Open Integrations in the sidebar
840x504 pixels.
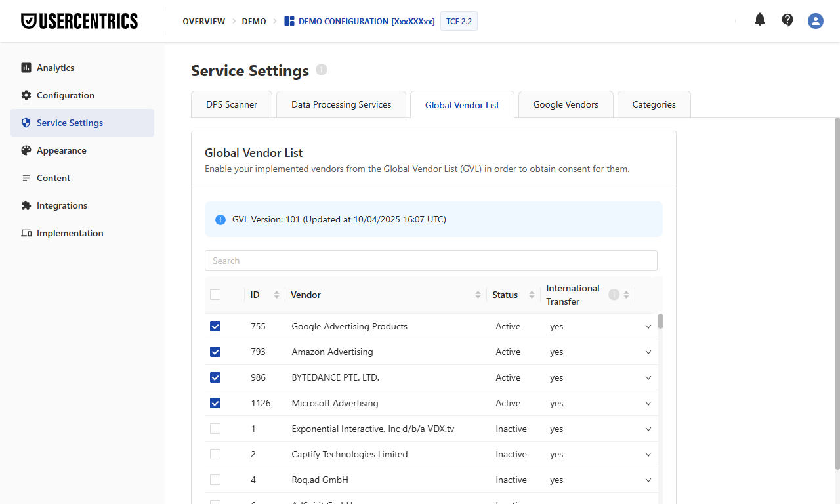[82, 205]
